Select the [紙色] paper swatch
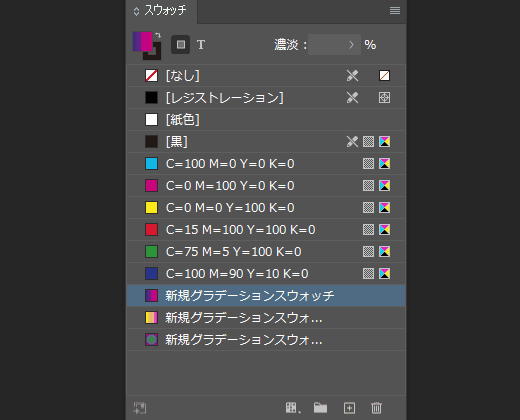 [266, 120]
